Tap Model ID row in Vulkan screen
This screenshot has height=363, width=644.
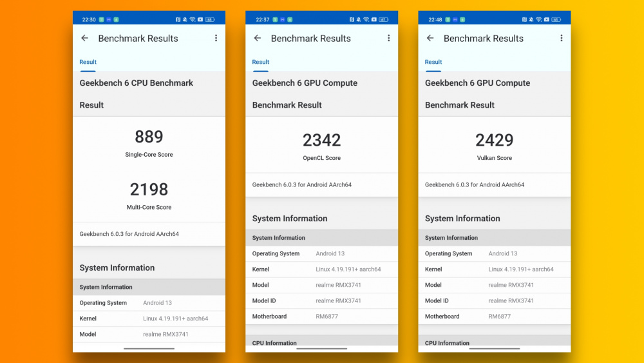pyautogui.click(x=495, y=300)
